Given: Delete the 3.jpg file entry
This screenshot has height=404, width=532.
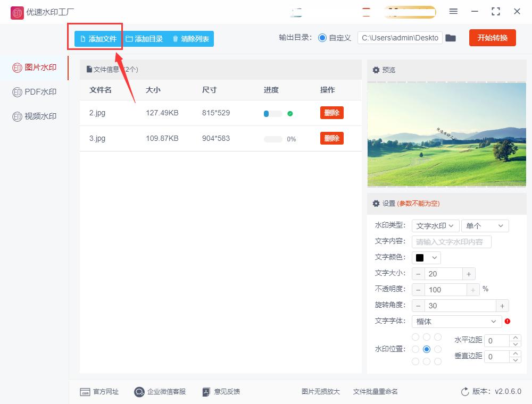Looking at the screenshot, I should click(331, 138).
